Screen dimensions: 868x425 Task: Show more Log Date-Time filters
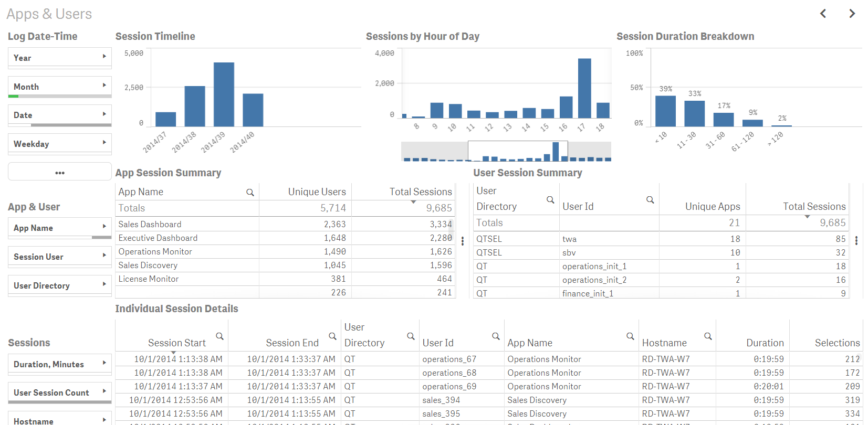click(60, 172)
